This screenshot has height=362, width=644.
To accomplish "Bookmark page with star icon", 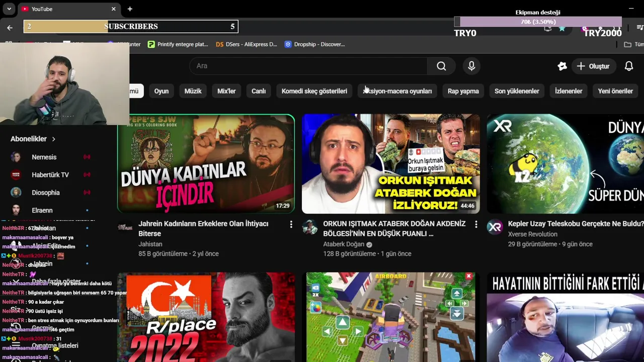I will tap(562, 28).
